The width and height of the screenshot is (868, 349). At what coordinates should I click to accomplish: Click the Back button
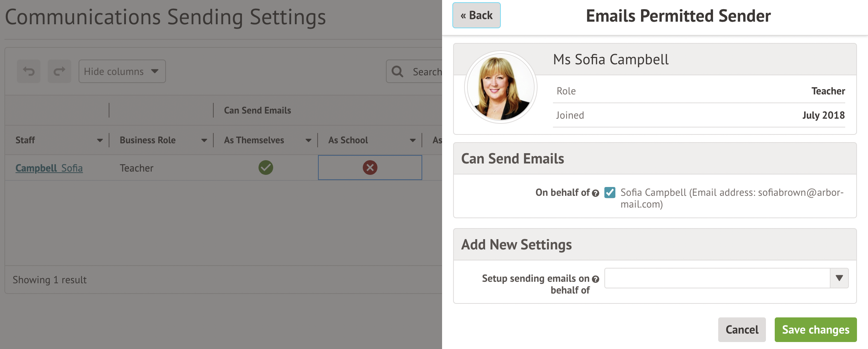tap(476, 15)
